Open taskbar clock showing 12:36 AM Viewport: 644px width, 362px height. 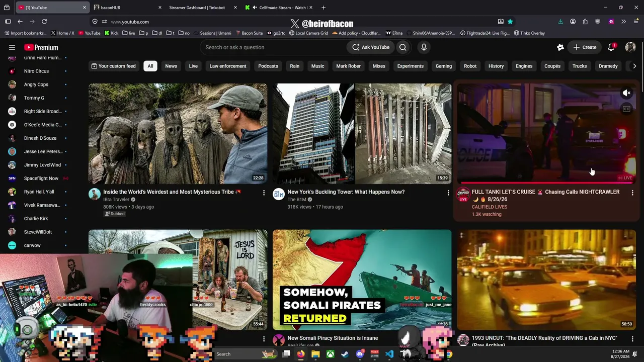[622, 354]
